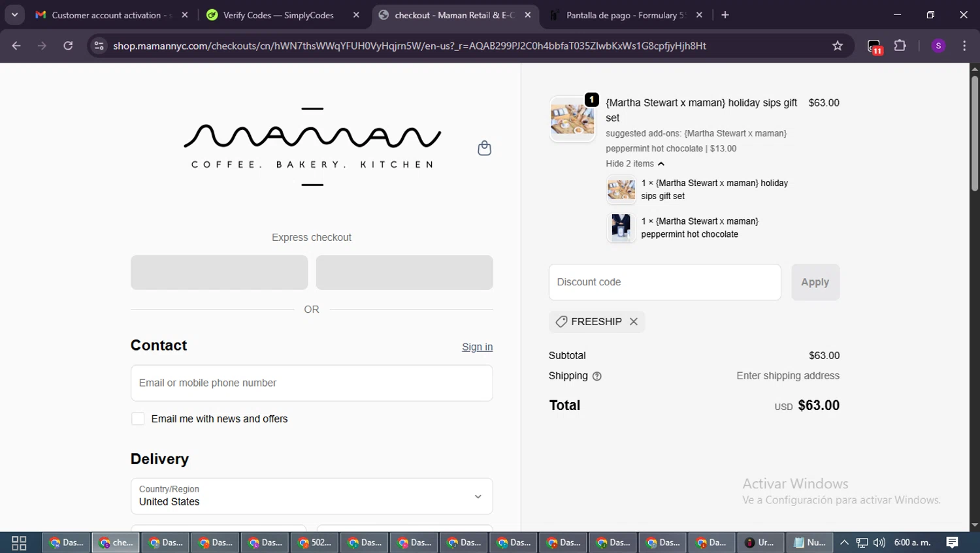This screenshot has width=980, height=553.
Task: Click 'Enter shipping address' text
Action: click(788, 375)
